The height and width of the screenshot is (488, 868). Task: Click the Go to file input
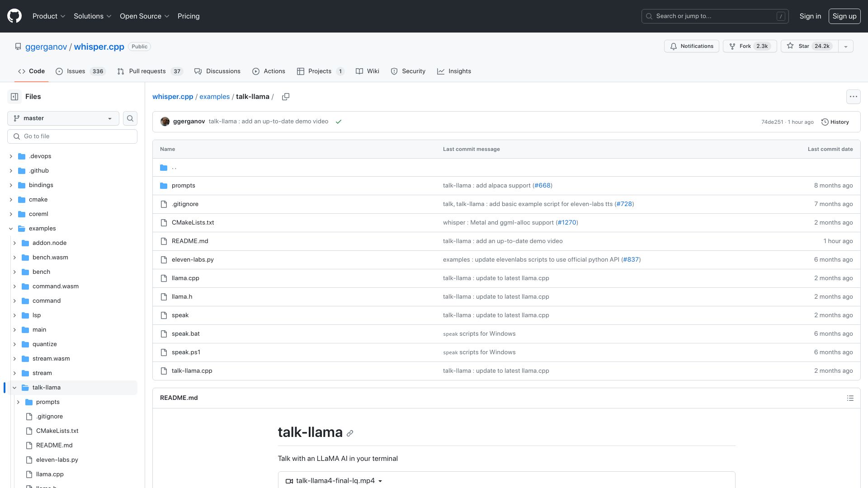[x=72, y=136]
